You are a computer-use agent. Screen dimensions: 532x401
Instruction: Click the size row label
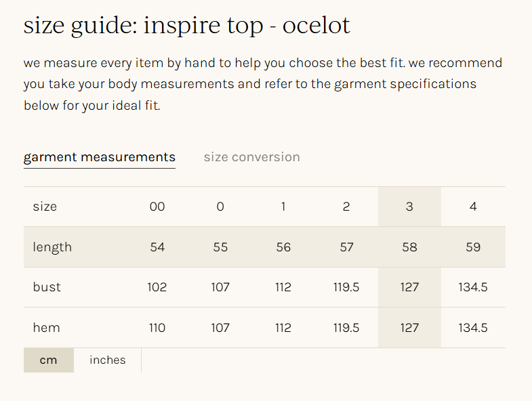pyautogui.click(x=45, y=207)
